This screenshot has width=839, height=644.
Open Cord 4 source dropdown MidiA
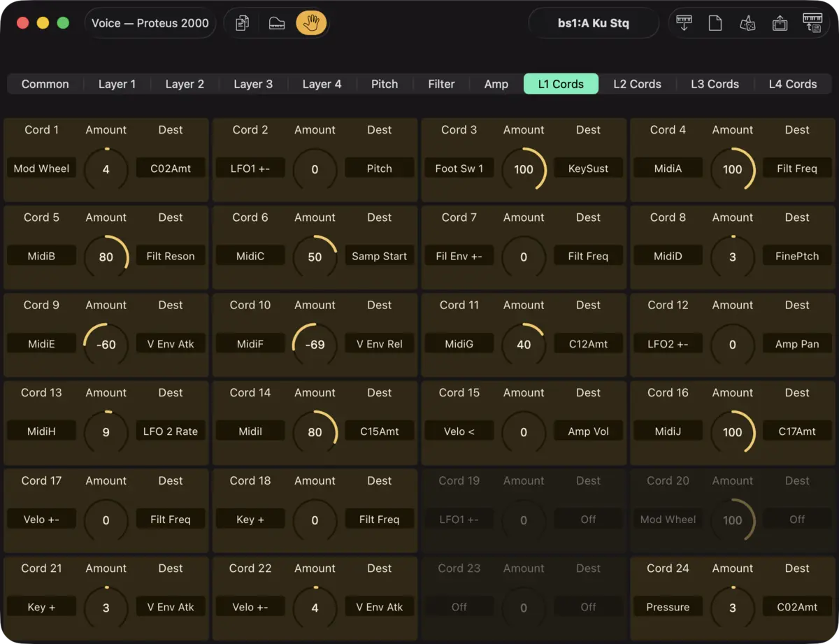pos(668,169)
